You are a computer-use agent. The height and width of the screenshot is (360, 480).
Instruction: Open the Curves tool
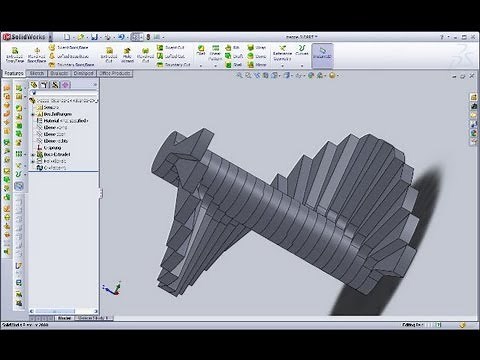coord(302,50)
